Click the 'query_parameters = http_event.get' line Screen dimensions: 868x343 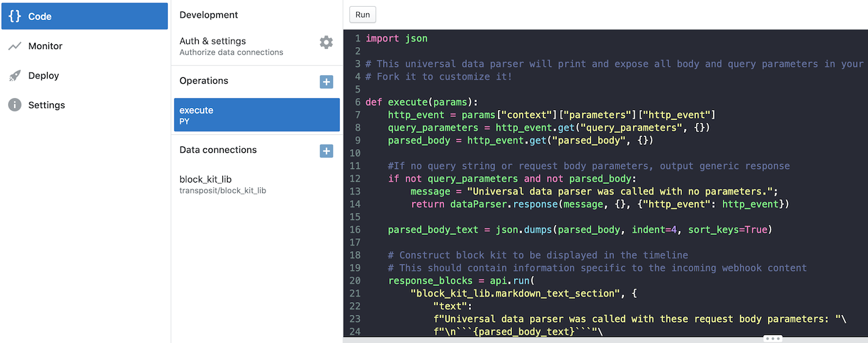[550, 128]
